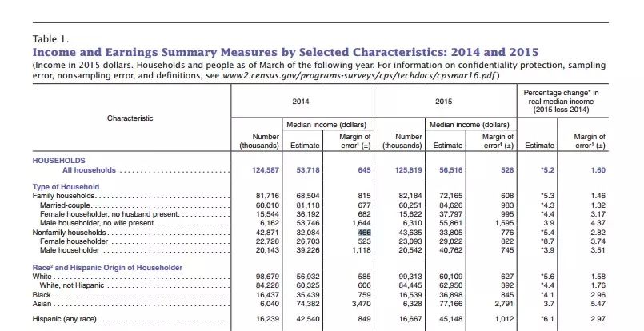The image size is (644, 331).
Task: Click Nonfamily households 2015 number 43,635
Action: tap(410, 233)
